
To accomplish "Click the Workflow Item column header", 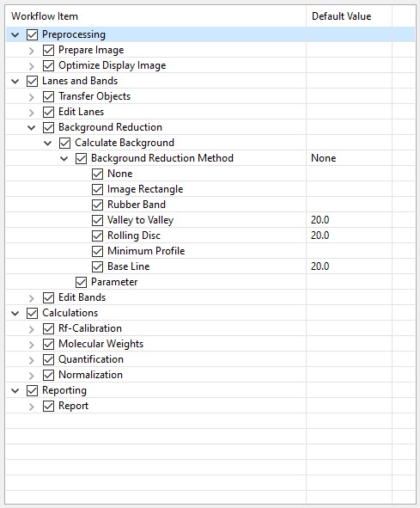I will tap(155, 16).
